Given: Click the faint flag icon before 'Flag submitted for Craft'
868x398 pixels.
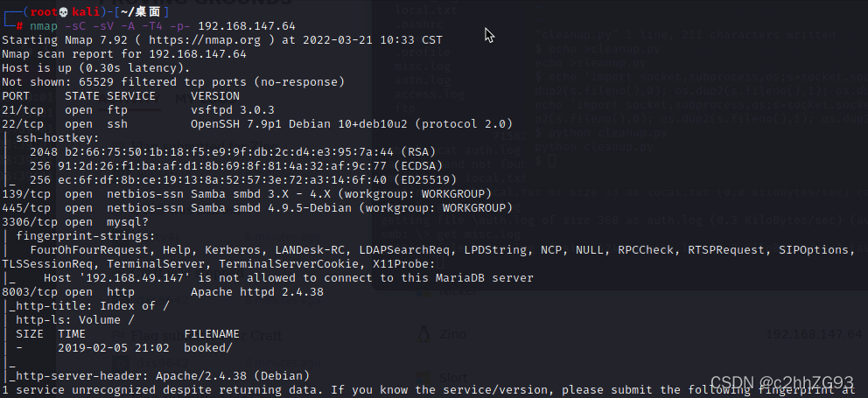Looking at the screenshot, I should point(118,335).
